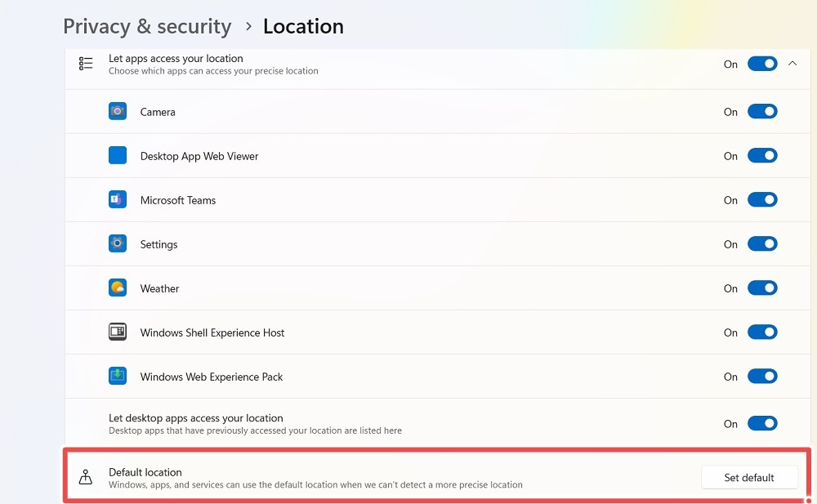Disable Microsoft Teams location access

[762, 199]
